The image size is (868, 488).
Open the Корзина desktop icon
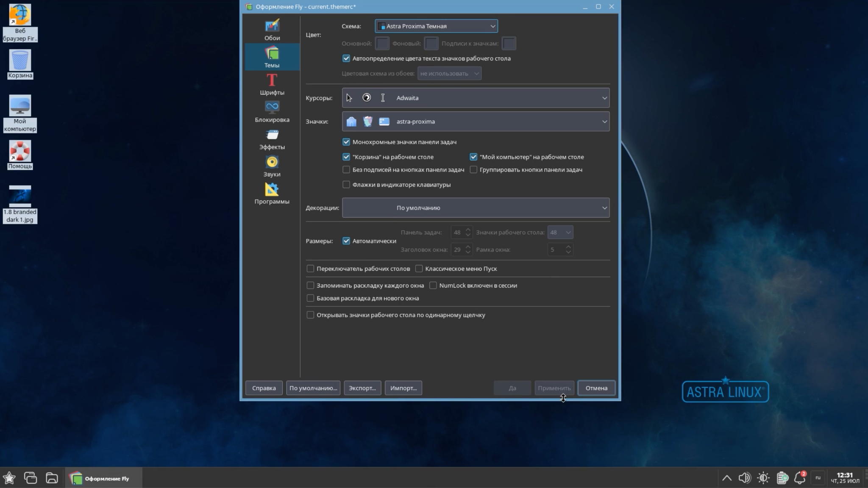[x=20, y=61]
